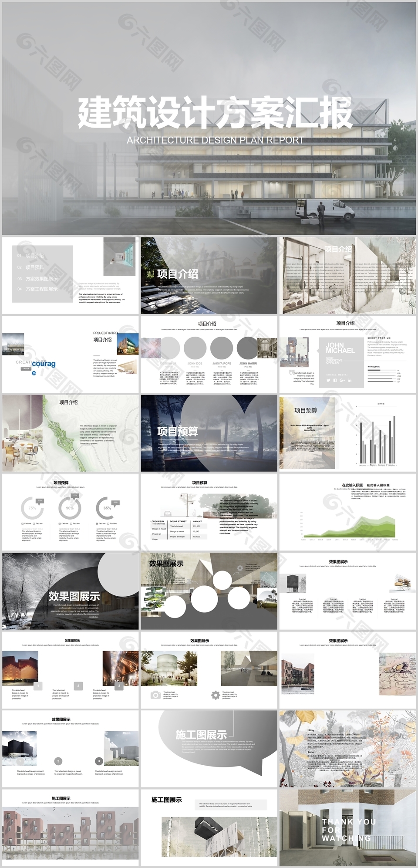Click the 建筑设计方案汇报 main title

pos(215,113)
